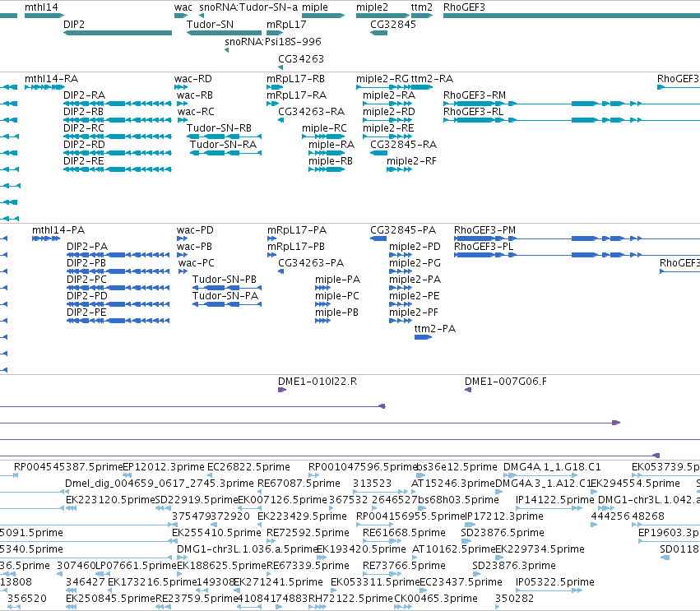Select the wac-RC transcript label
This screenshot has height=611, width=700.
196,112
